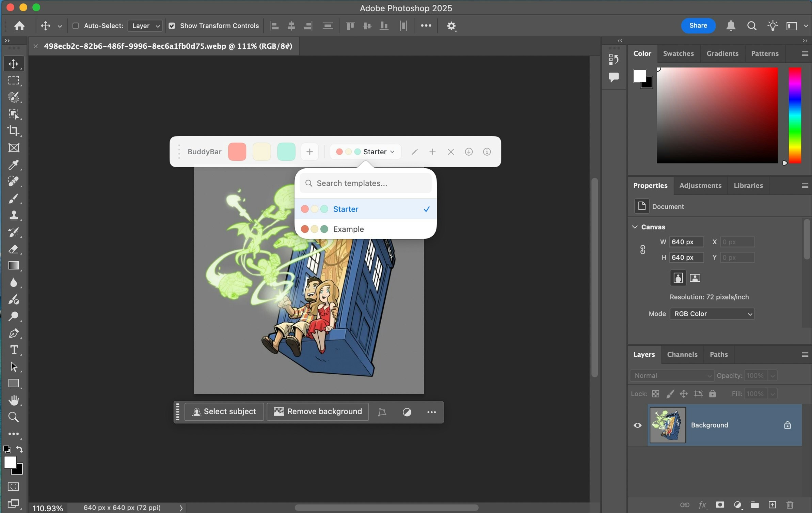Open the options bar gear settings
Image resolution: width=812 pixels, height=513 pixels.
(451, 26)
